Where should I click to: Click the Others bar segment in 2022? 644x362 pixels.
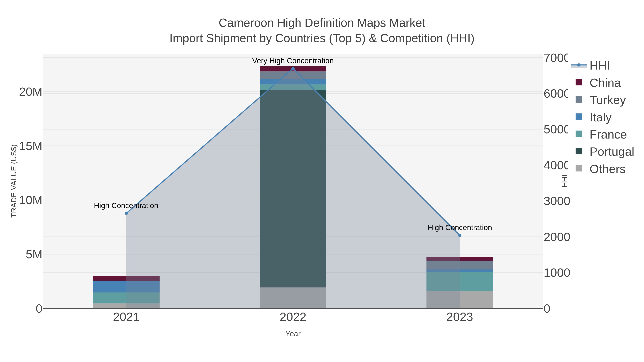(x=293, y=298)
